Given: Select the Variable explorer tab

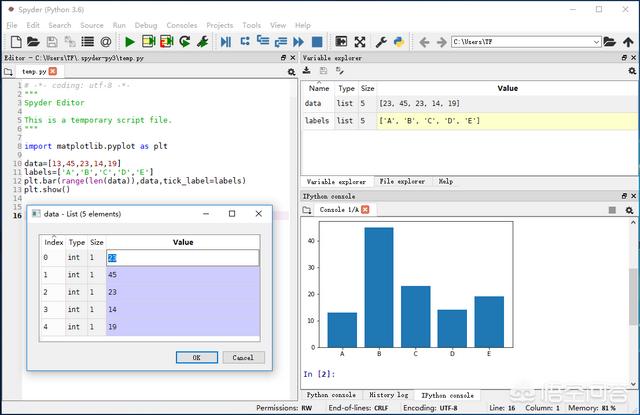Looking at the screenshot, I should click(336, 182).
